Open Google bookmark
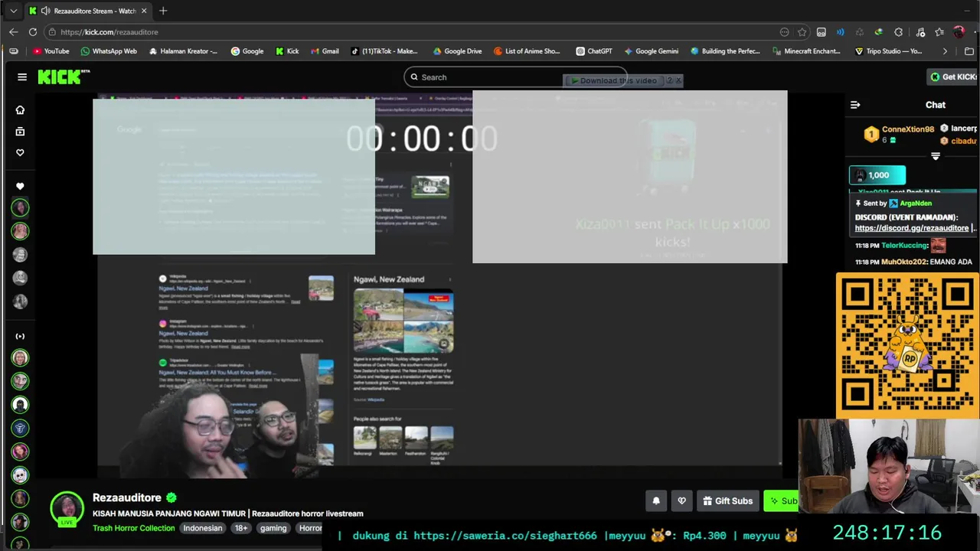Image resolution: width=980 pixels, height=551 pixels. pyautogui.click(x=247, y=51)
